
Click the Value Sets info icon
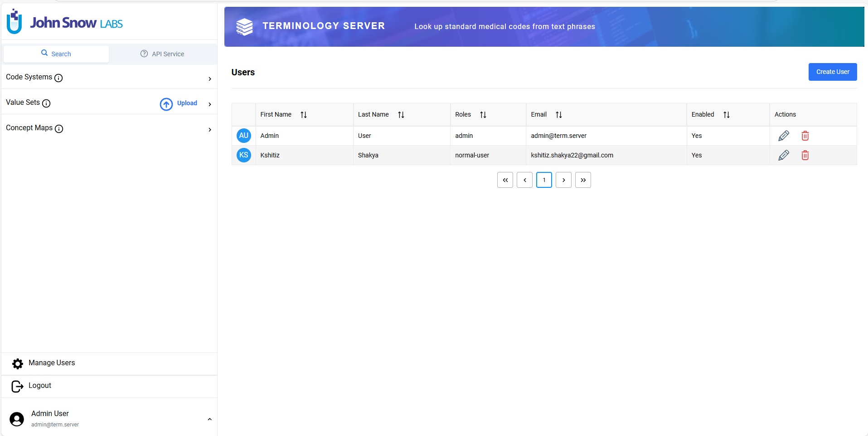coord(46,103)
